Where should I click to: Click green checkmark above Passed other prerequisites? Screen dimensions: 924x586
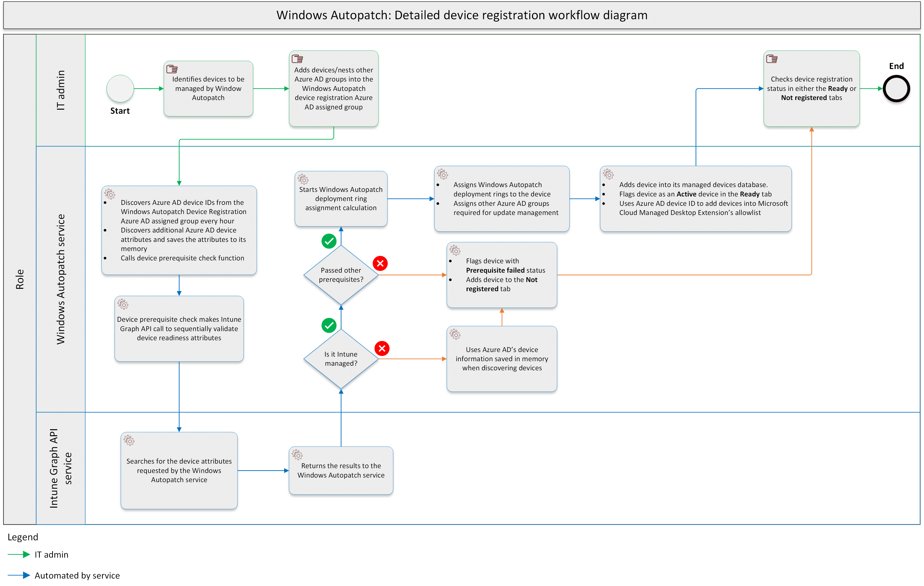tap(329, 241)
